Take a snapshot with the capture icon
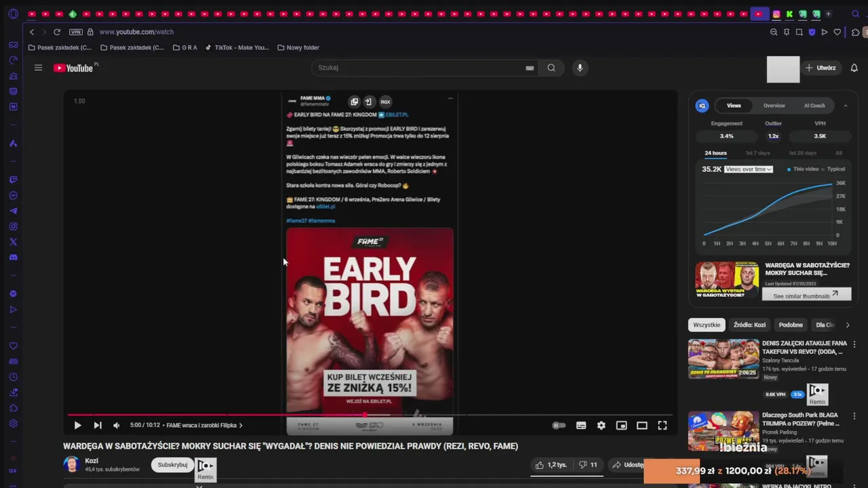Viewport: 868px width, 488px height. tap(800, 32)
